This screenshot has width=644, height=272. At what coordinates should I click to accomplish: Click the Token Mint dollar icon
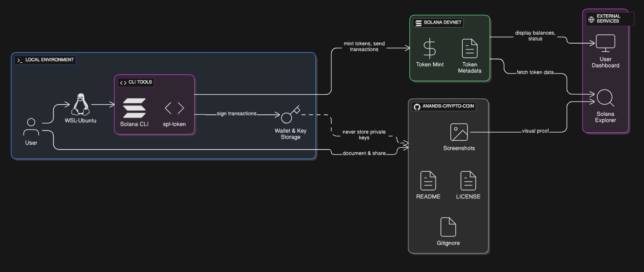click(x=430, y=49)
